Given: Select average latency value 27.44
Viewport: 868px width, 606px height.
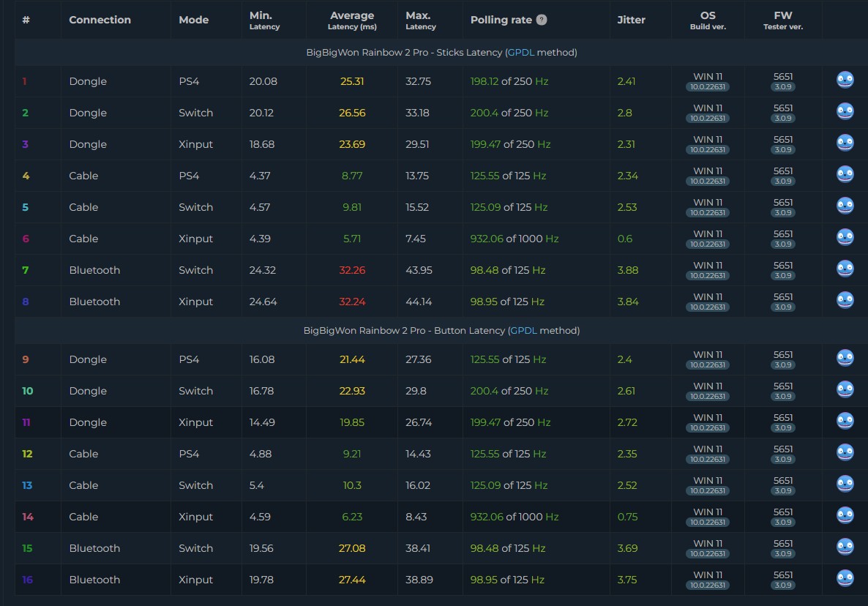Looking at the screenshot, I should coord(352,580).
